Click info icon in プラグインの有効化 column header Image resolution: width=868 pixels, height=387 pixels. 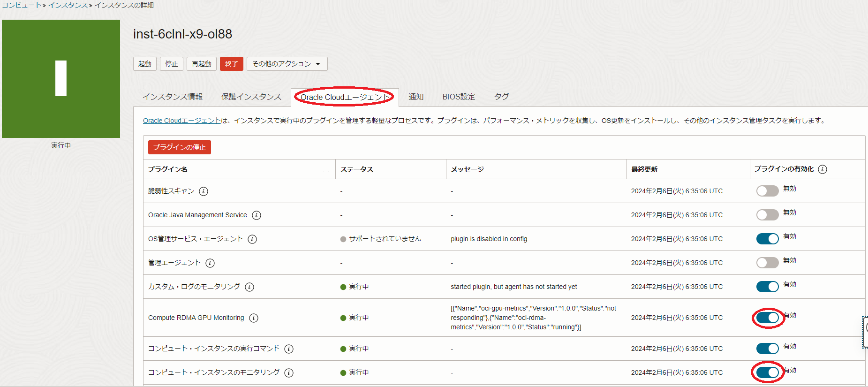click(823, 169)
